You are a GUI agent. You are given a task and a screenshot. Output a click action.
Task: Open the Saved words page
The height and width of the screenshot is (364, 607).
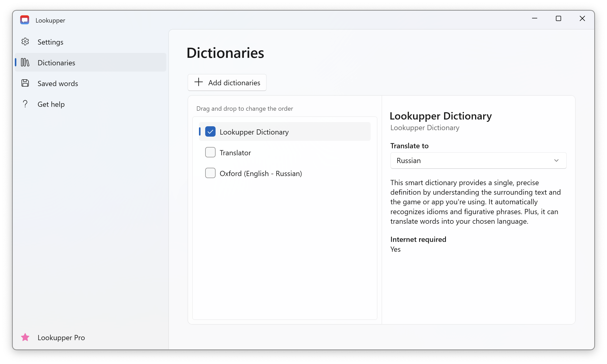58,83
